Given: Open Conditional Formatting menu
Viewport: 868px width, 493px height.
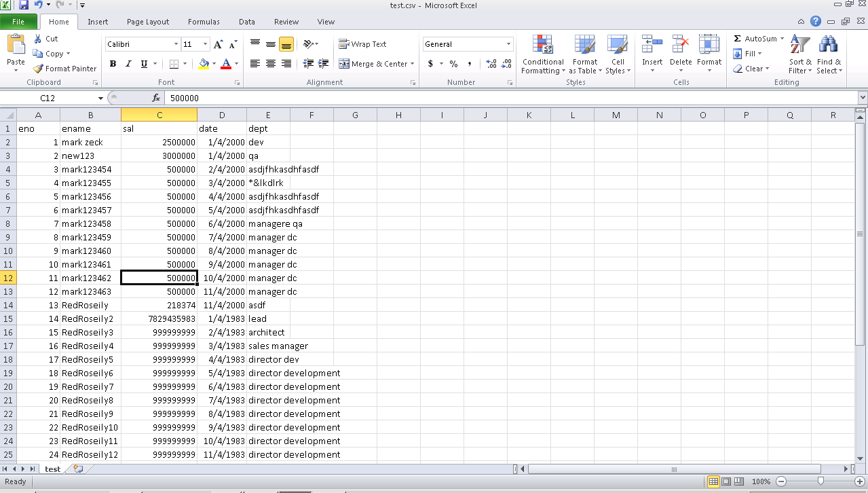Looking at the screenshot, I should tap(543, 54).
